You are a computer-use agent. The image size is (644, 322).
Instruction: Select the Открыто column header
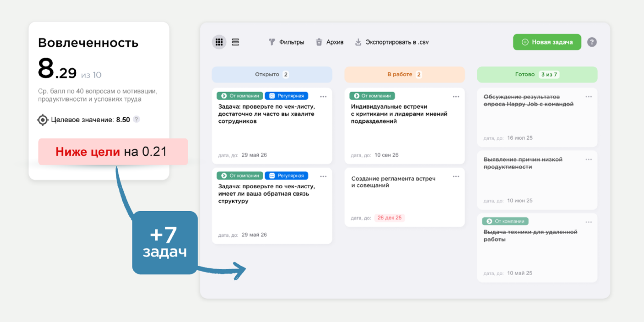[272, 74]
